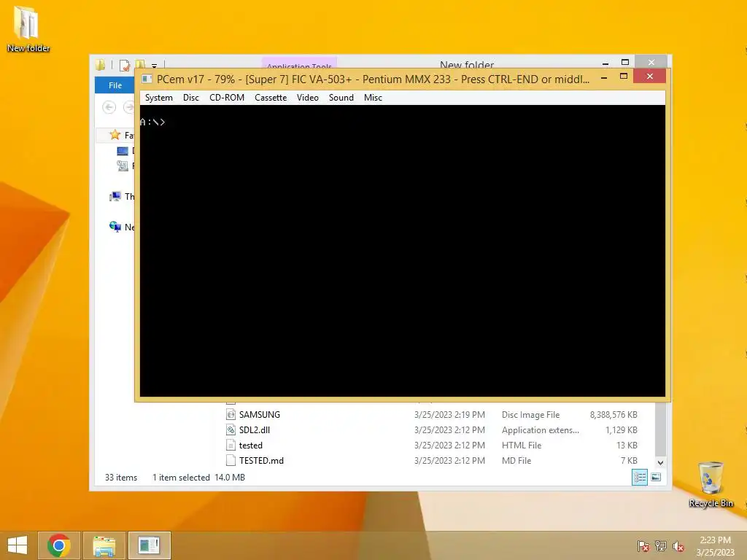Switch to PCem taskbar button
This screenshot has width=747, height=560.
coord(149,545)
